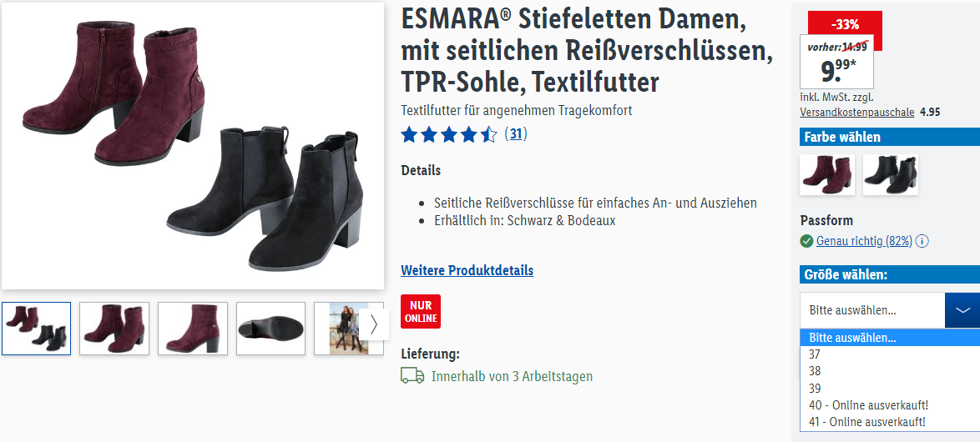
Task: Open Weitere Produktdetails link
Action: (x=467, y=270)
